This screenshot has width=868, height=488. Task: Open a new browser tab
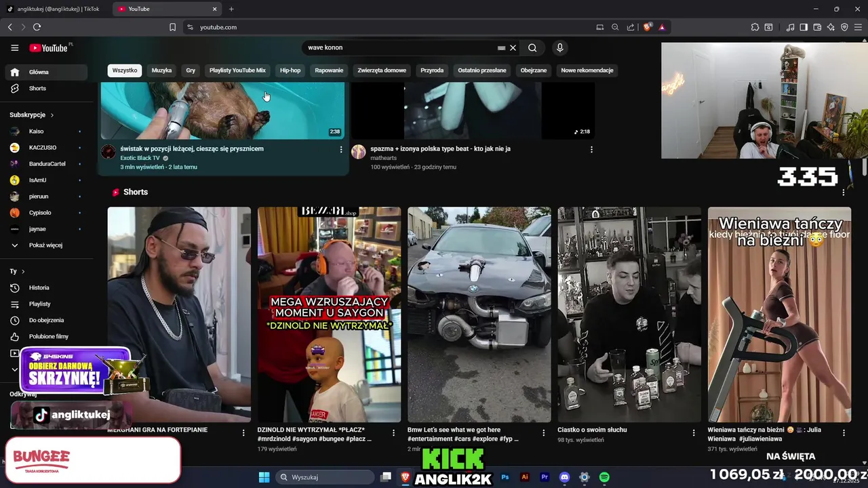231,9
